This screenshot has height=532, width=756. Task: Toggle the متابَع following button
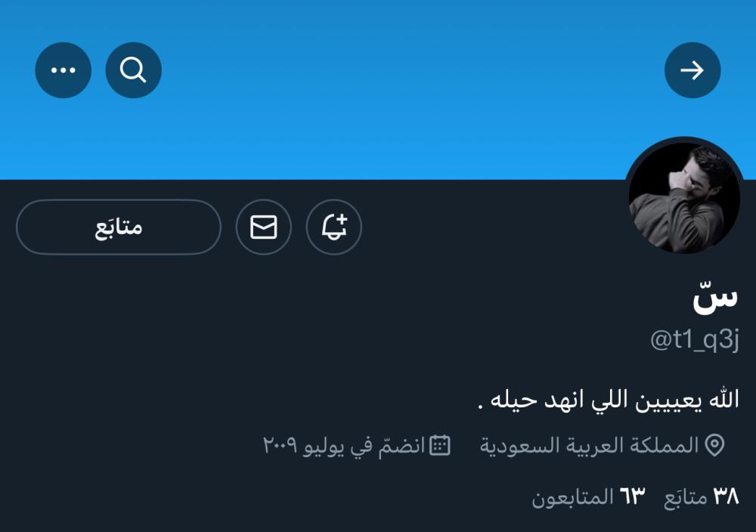(119, 227)
